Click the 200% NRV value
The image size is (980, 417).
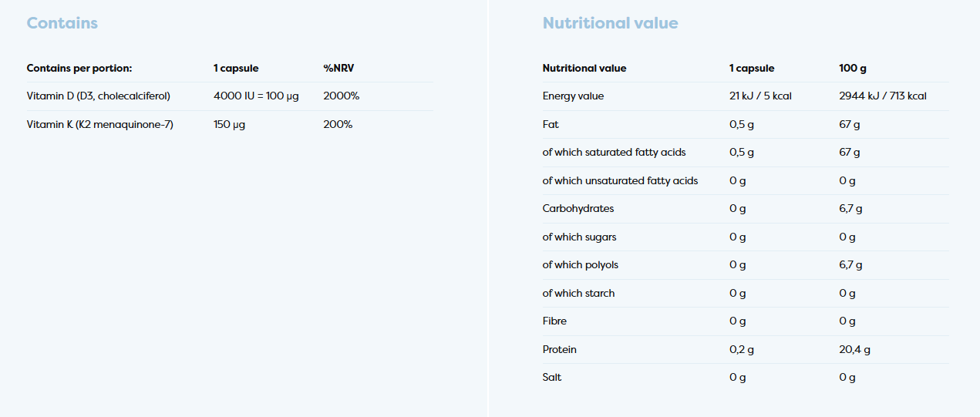[x=338, y=124]
